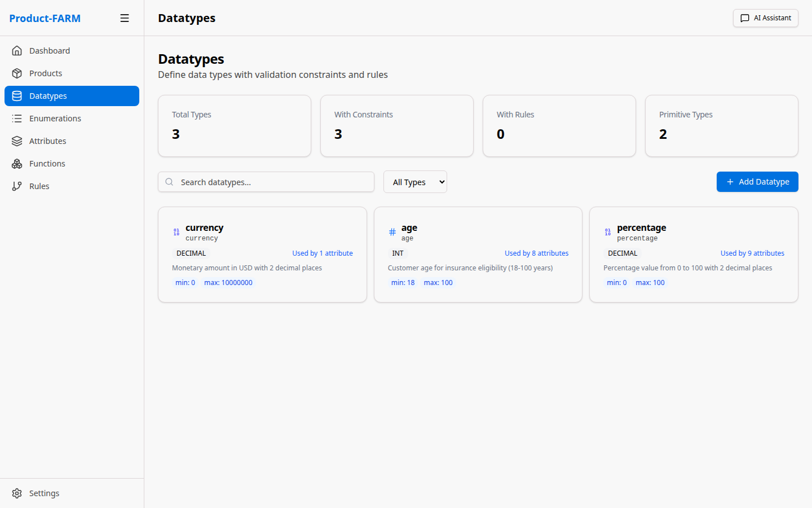Click the decimal icon on the currency card

coord(176,231)
